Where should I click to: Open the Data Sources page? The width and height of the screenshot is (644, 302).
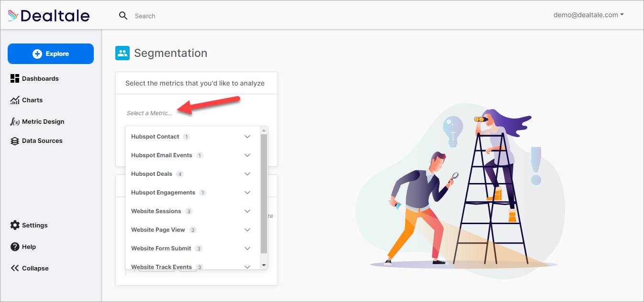[36, 140]
